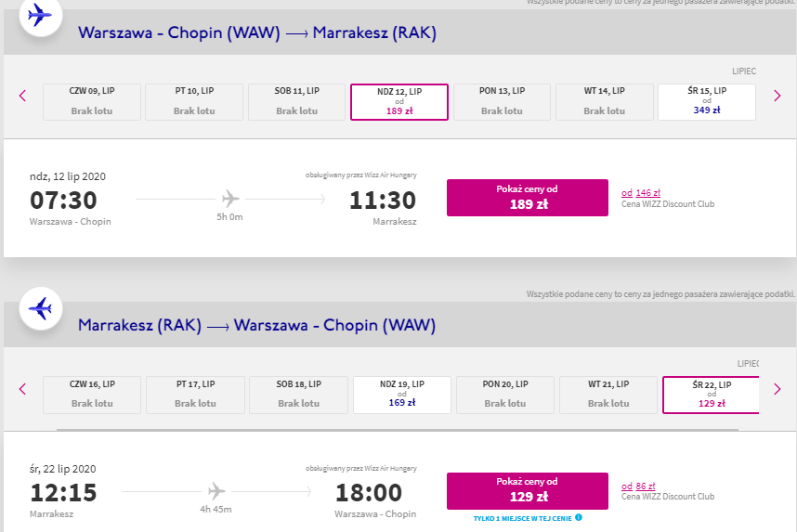
Task: Select outbound date ŚR 15, LIP 349 zł
Action: point(707,102)
